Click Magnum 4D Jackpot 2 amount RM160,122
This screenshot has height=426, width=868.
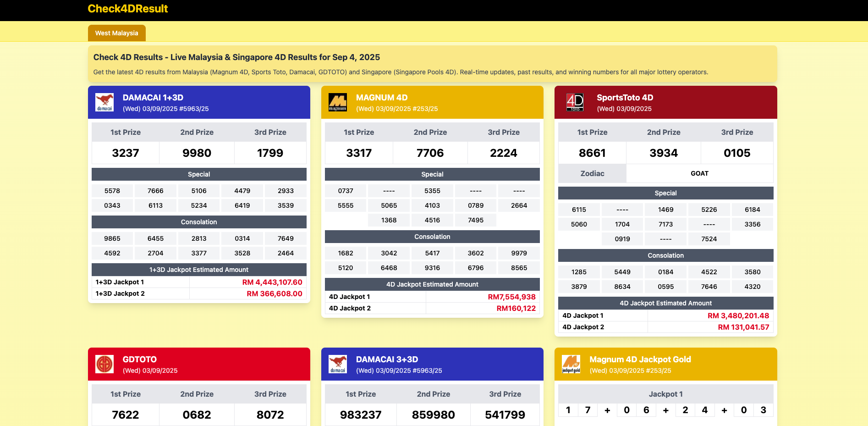coord(516,309)
